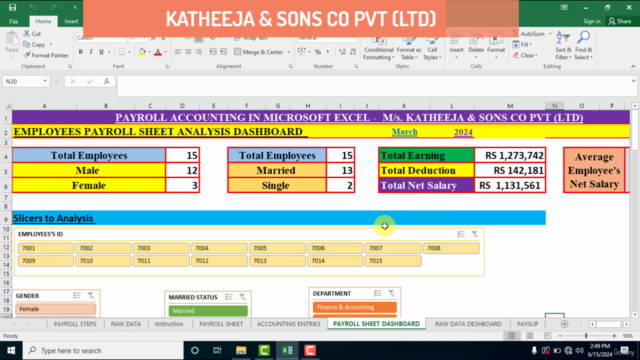This screenshot has height=360, width=640.
Task: Adjust the zoom slider in status bar
Action: [586, 336]
